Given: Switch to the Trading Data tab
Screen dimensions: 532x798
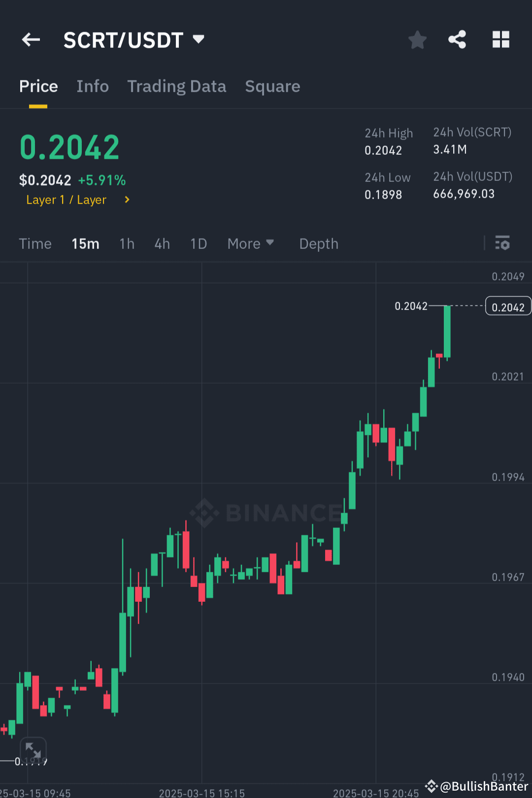Looking at the screenshot, I should click(x=176, y=86).
